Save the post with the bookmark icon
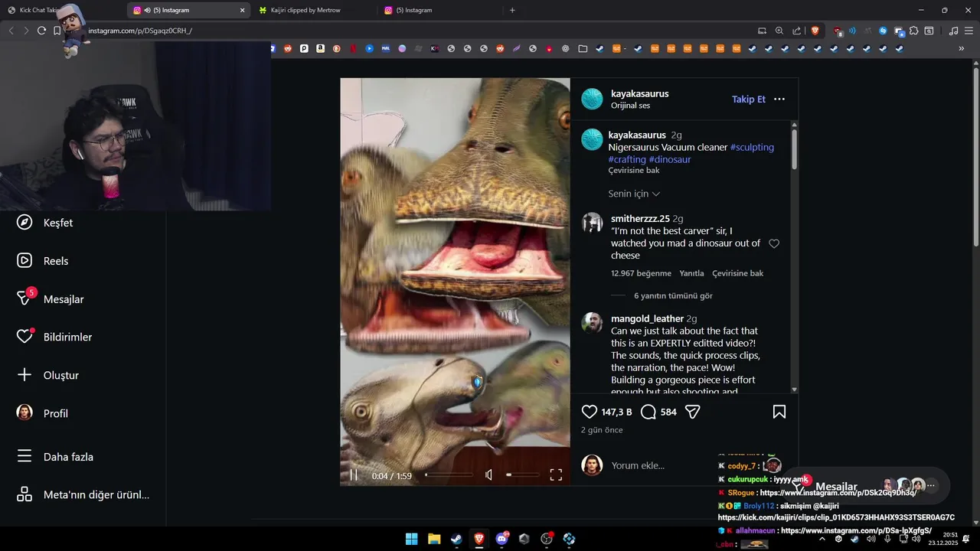The image size is (980, 551). point(779,412)
